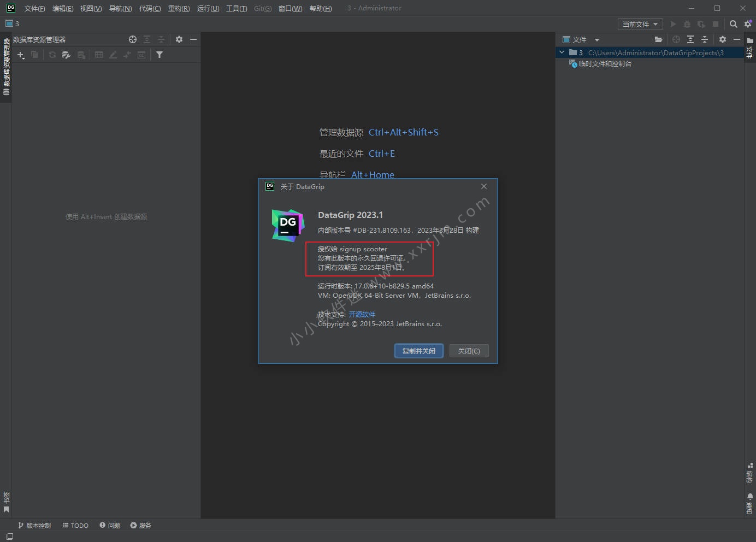Click the plus icon to add a data source
This screenshot has width=756, height=542.
click(x=21, y=55)
